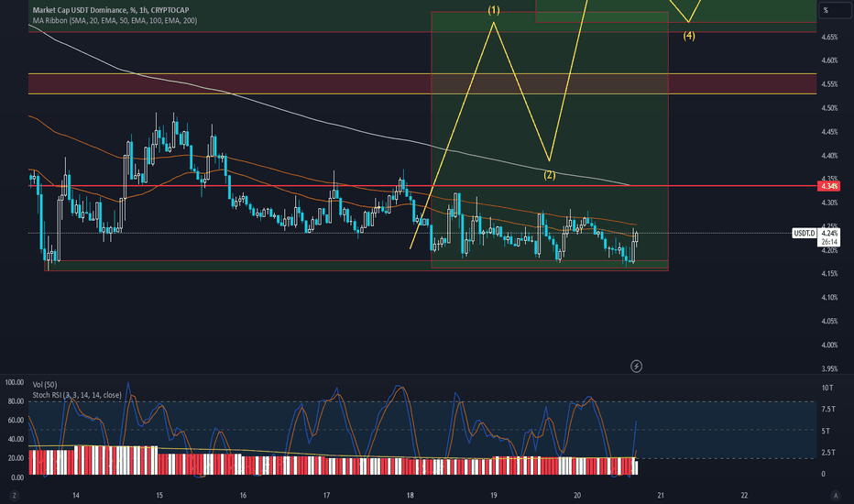Open the timezone Z button at bottom left
Image resolution: width=854 pixels, height=504 pixels.
[14, 495]
